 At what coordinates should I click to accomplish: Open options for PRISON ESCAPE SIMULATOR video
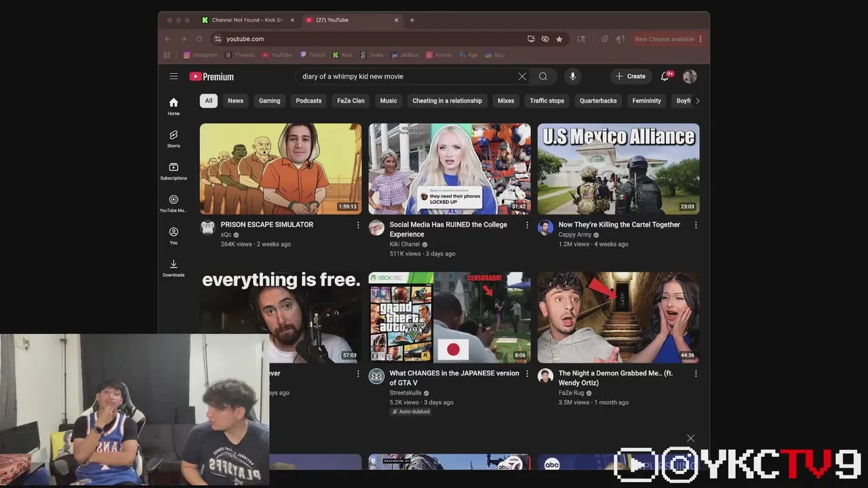point(358,225)
